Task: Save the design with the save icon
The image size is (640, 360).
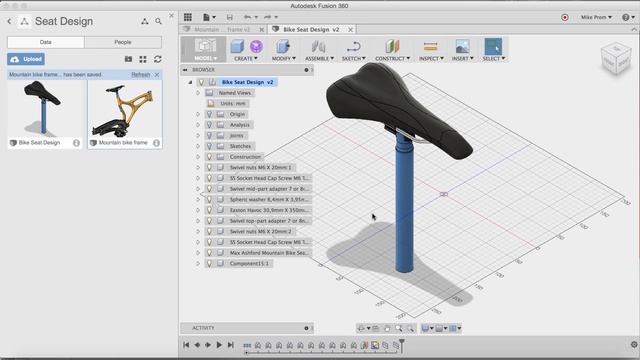Action: (229, 17)
